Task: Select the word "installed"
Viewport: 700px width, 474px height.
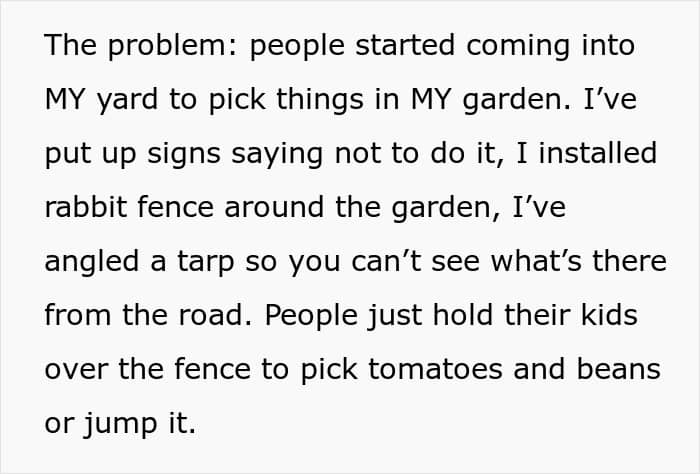Action: pos(597,153)
